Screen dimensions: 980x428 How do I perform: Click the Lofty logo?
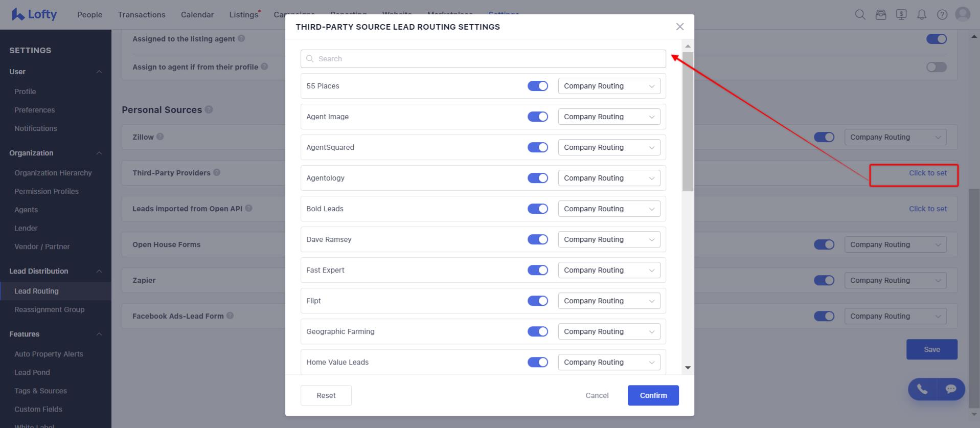point(34,14)
